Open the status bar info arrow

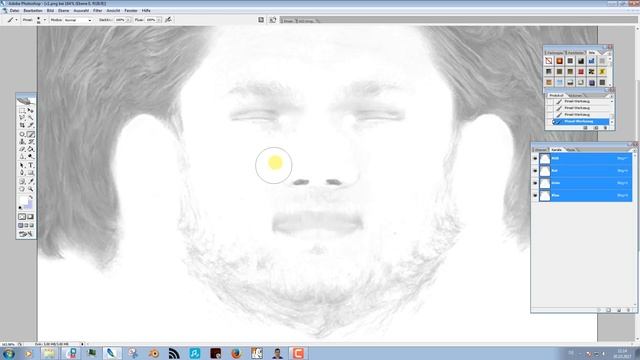click(x=82, y=344)
